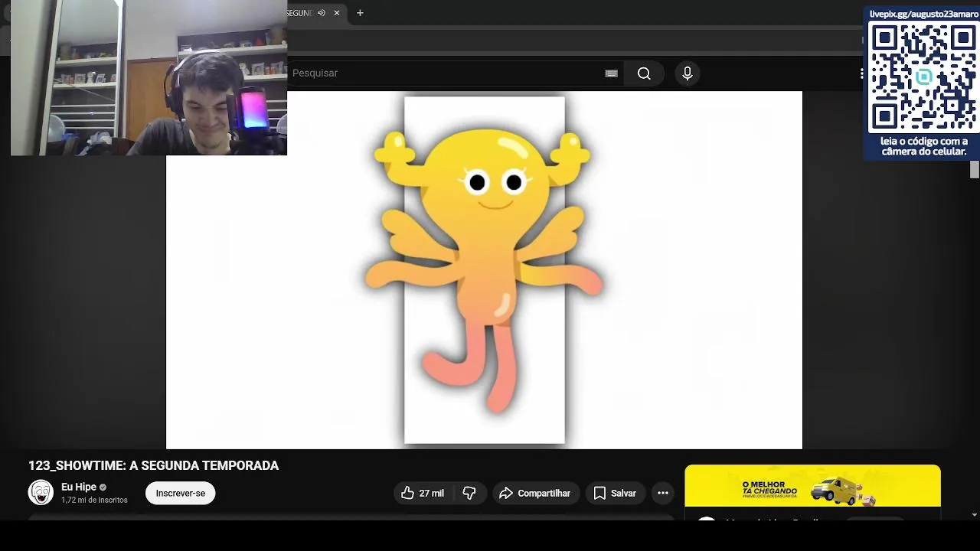Open the Eu Hipe channel name link
980x551 pixels.
79,487
